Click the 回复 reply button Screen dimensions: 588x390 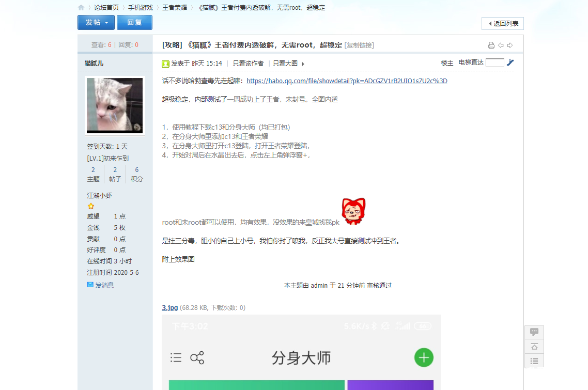tap(134, 23)
